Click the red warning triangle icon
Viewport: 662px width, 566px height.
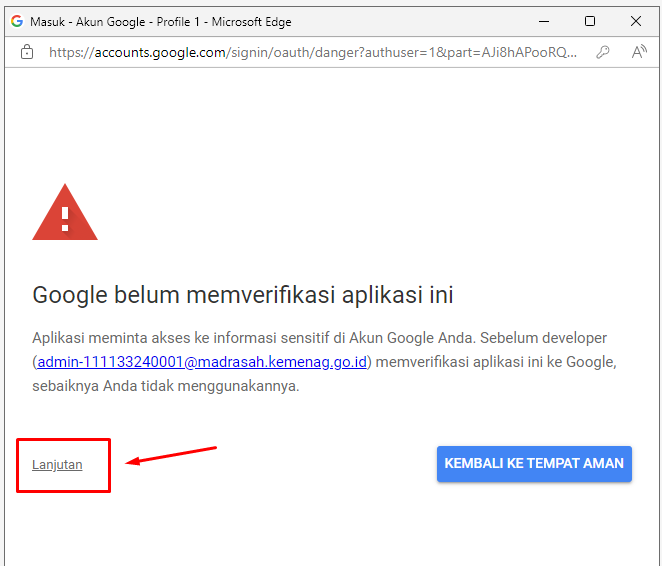[x=65, y=212]
